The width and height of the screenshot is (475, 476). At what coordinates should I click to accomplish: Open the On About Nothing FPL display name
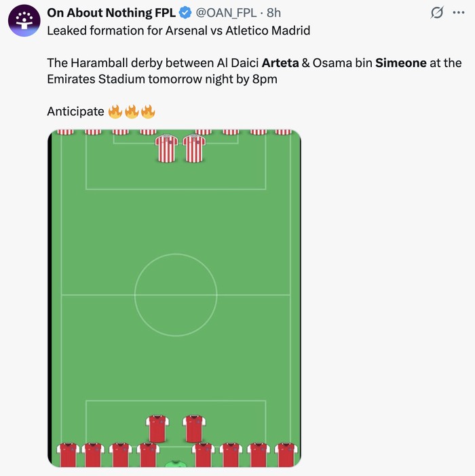(111, 13)
